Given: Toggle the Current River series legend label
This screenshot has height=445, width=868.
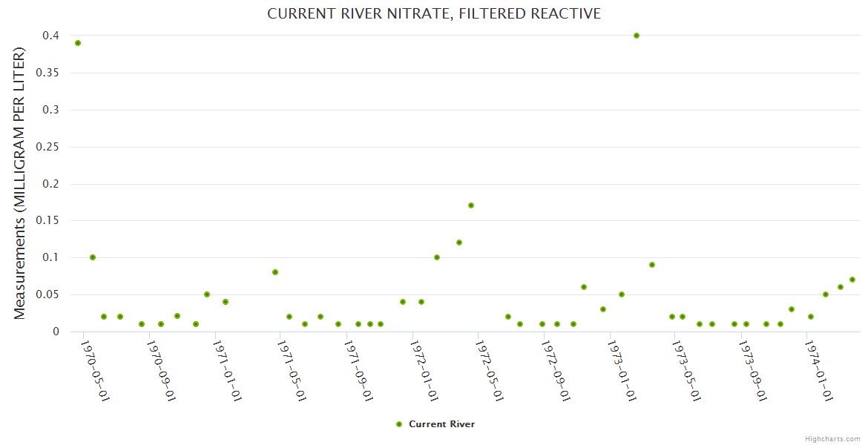Looking at the screenshot, I should [441, 424].
